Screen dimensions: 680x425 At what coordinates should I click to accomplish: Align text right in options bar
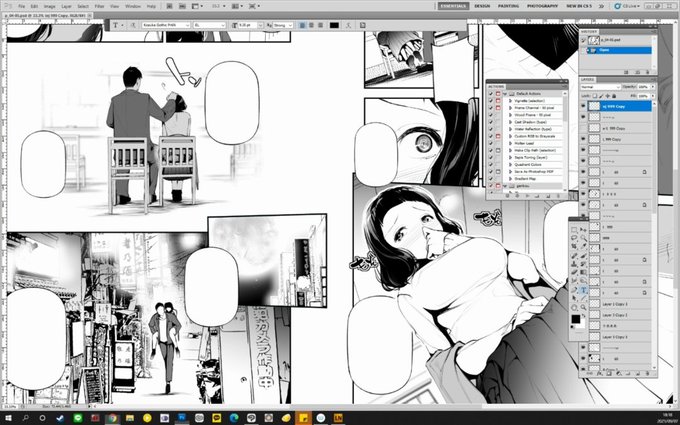pos(321,25)
